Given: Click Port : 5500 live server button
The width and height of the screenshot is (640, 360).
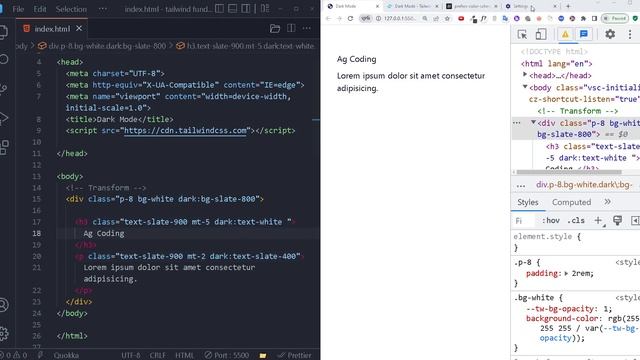Looking at the screenshot, I should [227, 355].
